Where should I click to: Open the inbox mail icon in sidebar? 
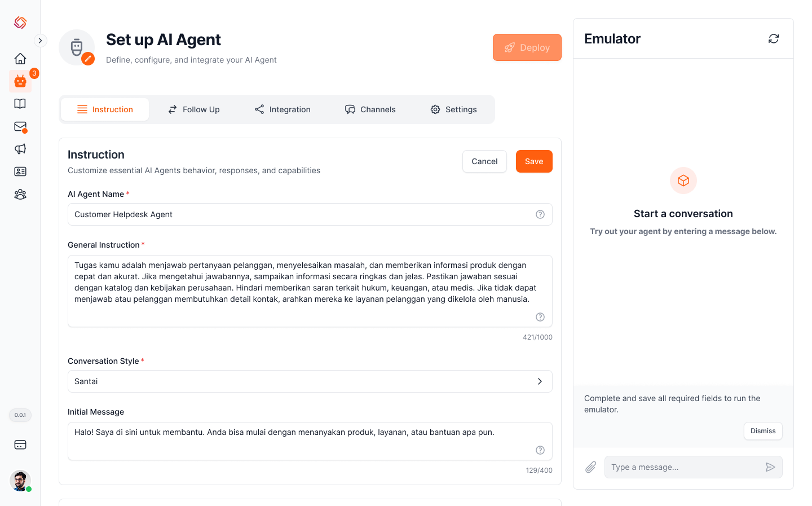20,126
